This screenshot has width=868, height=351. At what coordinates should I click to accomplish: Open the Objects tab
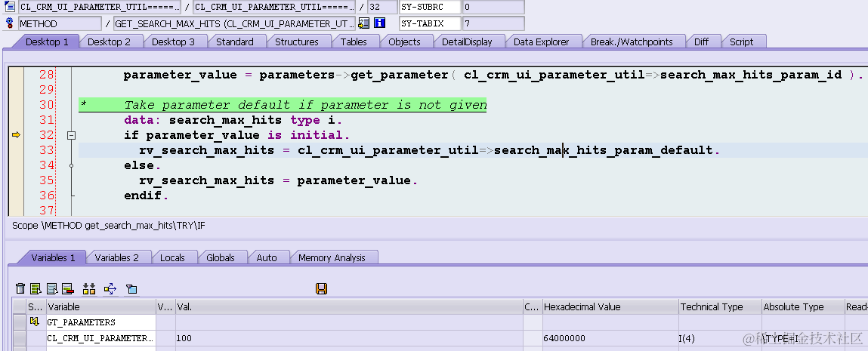click(404, 42)
